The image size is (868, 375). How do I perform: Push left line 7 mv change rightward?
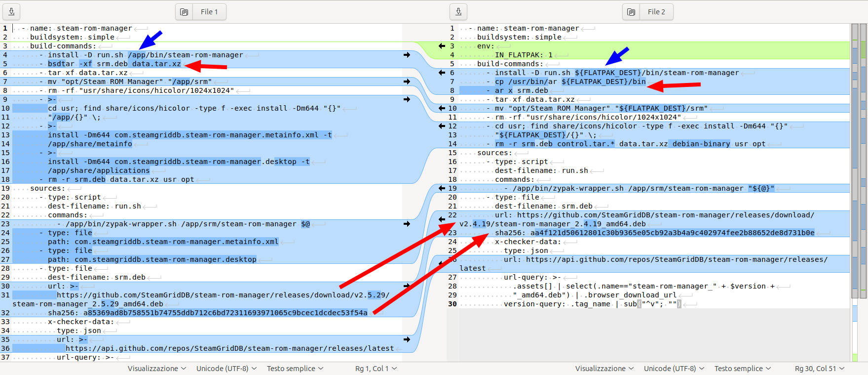click(x=407, y=82)
